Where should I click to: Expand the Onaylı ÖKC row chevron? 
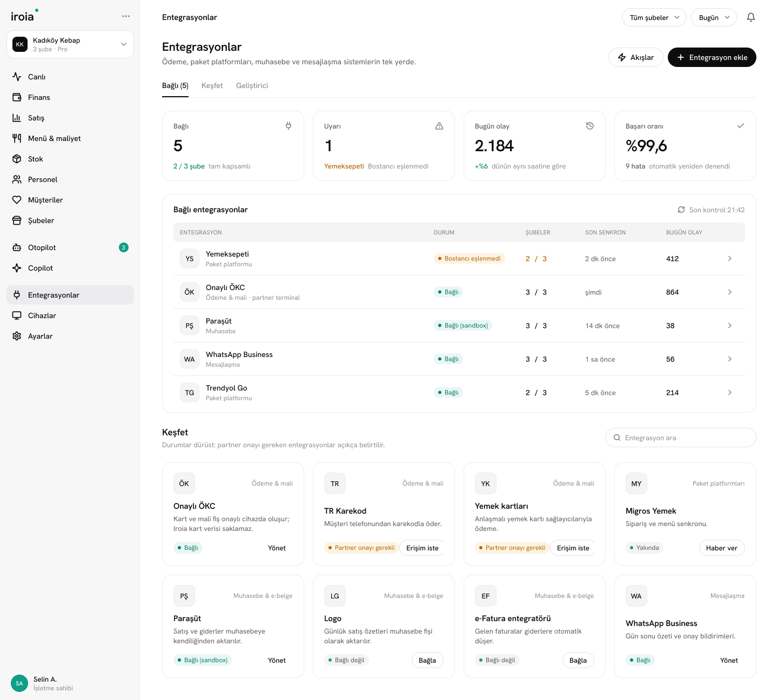[730, 292]
